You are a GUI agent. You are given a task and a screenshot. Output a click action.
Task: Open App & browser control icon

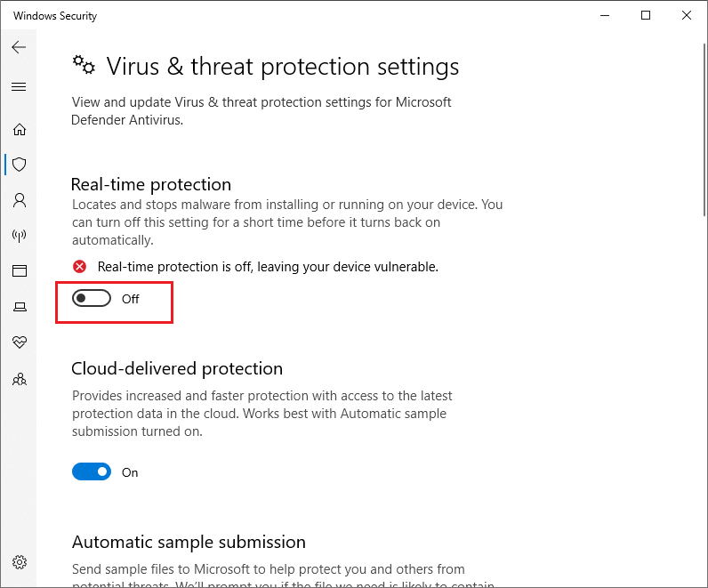click(20, 270)
